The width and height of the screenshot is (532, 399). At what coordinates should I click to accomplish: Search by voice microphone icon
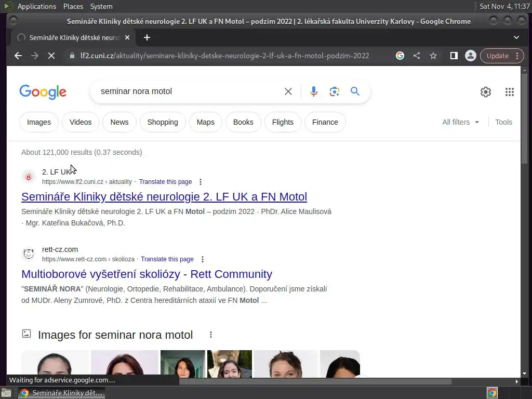coord(314,91)
